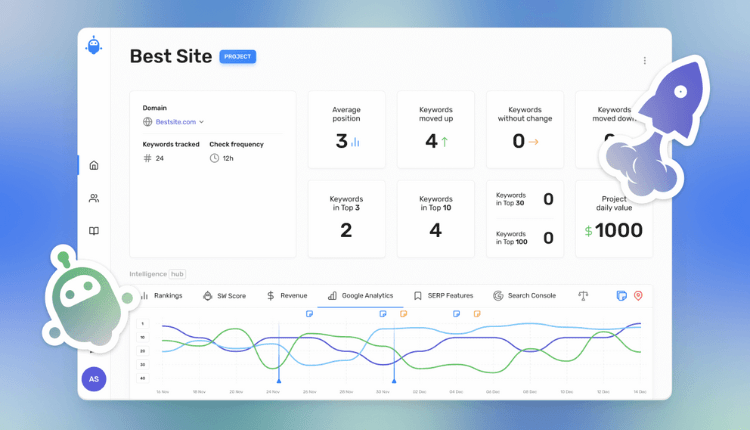
Task: Open the AS user avatar
Action: (94, 379)
